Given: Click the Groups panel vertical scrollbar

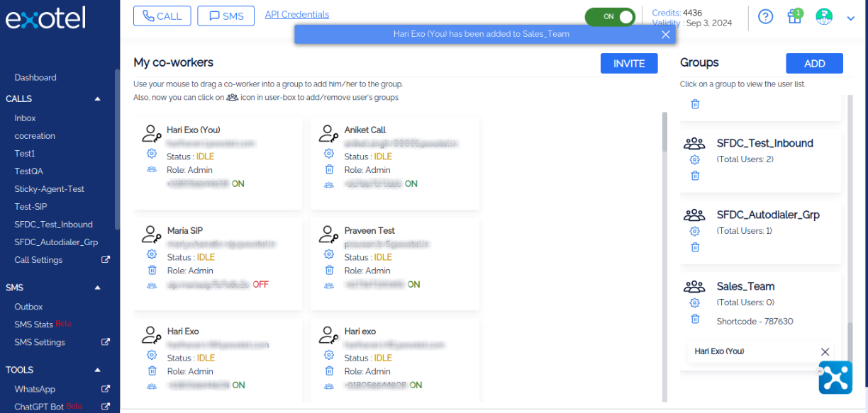Looking at the screenshot, I should click(850, 345).
